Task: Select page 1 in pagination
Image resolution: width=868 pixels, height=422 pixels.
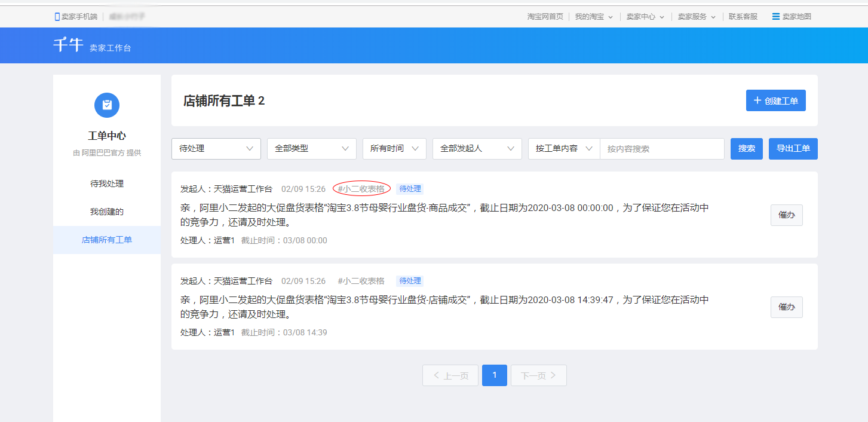Action: (x=495, y=375)
